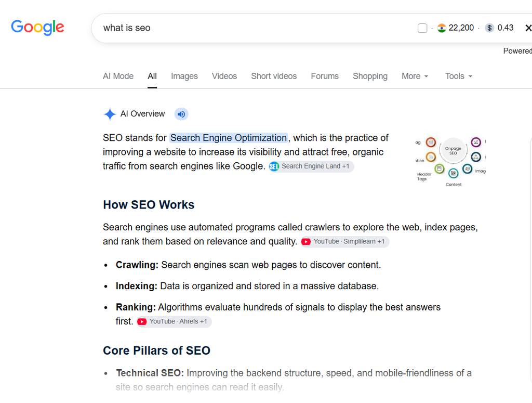Click the Technical SEO: bullet label
The image size is (532, 403).
coord(150,373)
